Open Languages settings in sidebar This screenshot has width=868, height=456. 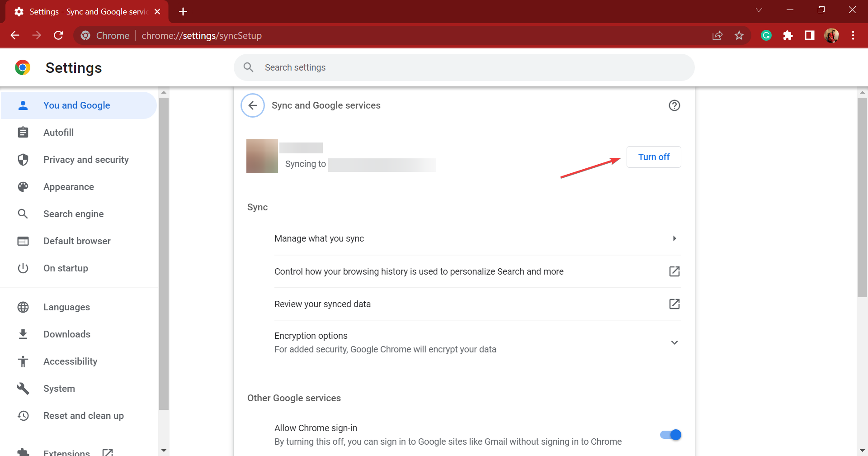click(79, 307)
